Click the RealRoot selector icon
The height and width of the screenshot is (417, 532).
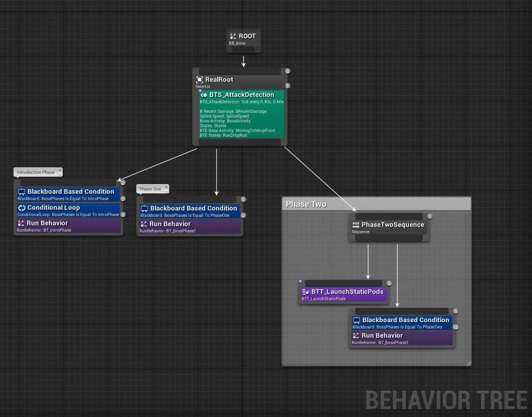200,80
